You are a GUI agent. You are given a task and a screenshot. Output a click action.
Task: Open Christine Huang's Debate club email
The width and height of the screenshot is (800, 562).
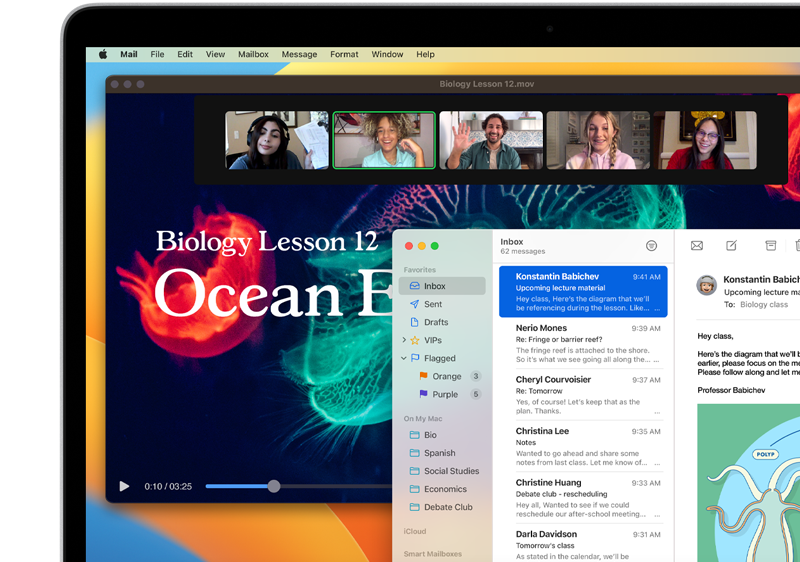pyautogui.click(x=583, y=498)
